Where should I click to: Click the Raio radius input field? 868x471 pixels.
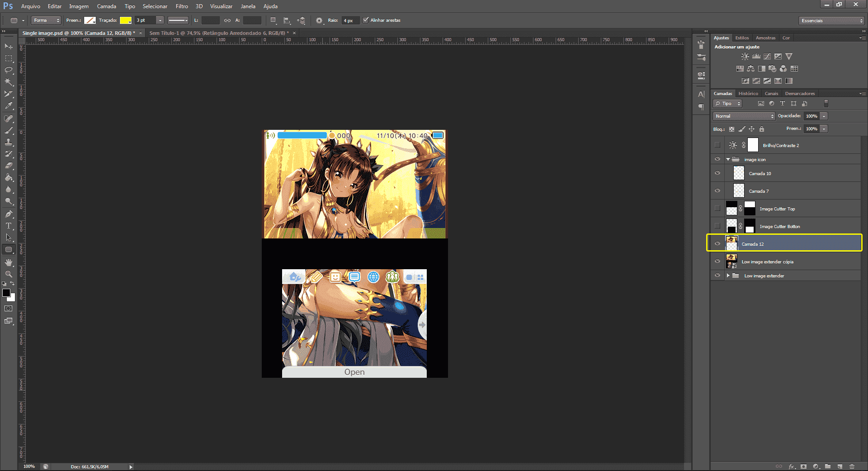[350, 20]
